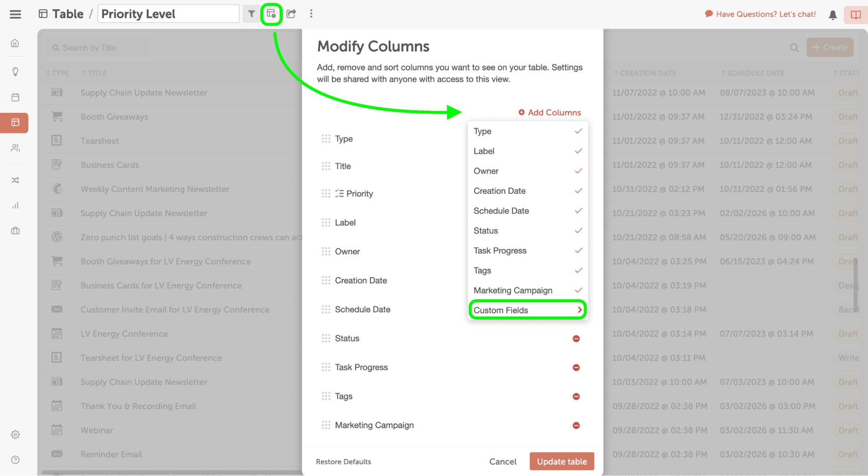Sort by Schedule Date column header
This screenshot has height=476, width=868.
(752, 73)
